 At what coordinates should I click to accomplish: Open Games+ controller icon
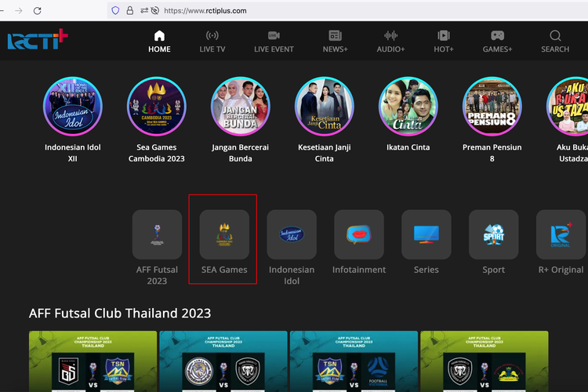click(497, 41)
